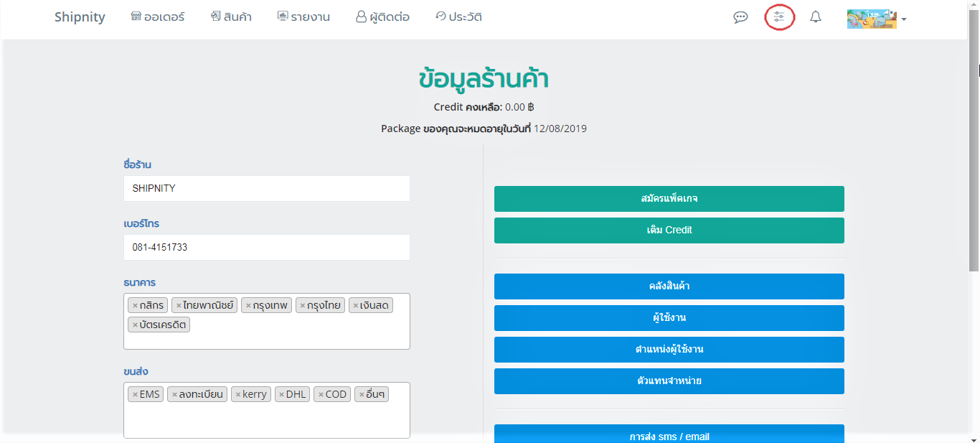Remove the EMS shipping tag
This screenshot has height=443, width=980.
point(135,395)
